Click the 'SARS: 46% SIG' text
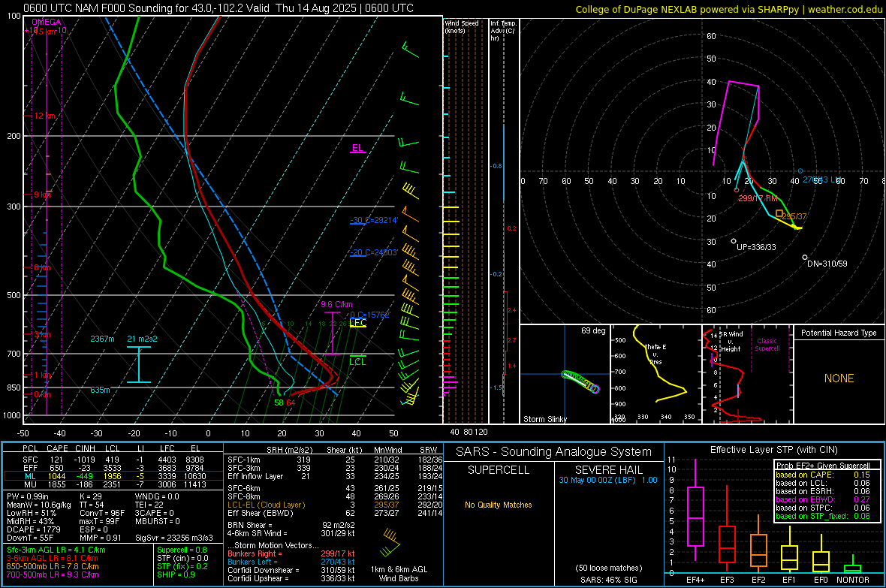This screenshot has height=588, width=886. (608, 580)
